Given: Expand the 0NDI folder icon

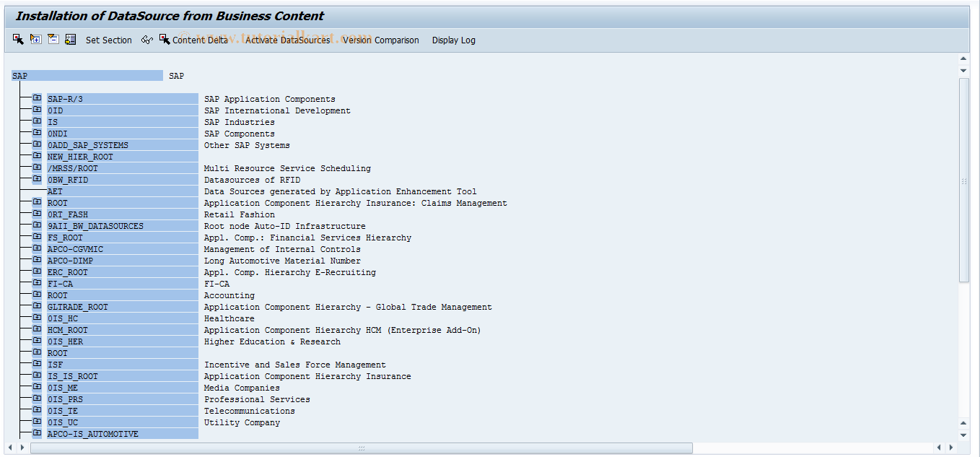Looking at the screenshot, I should 37,133.
